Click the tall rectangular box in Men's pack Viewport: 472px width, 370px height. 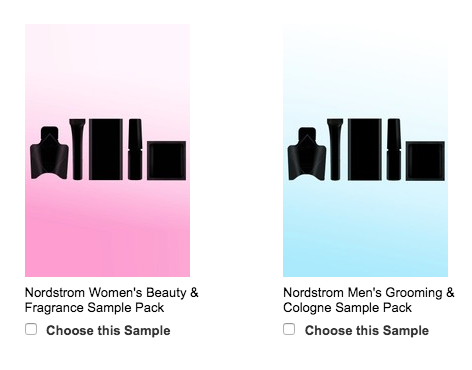(365, 149)
